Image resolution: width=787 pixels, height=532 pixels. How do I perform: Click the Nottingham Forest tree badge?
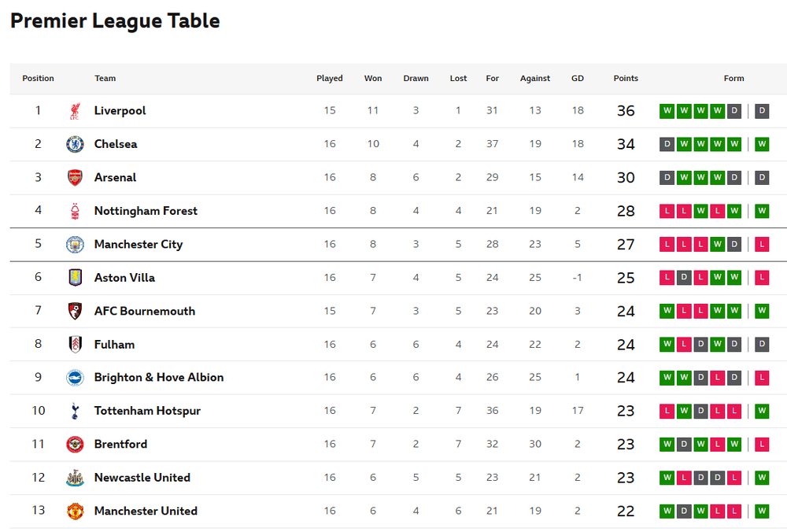point(75,211)
